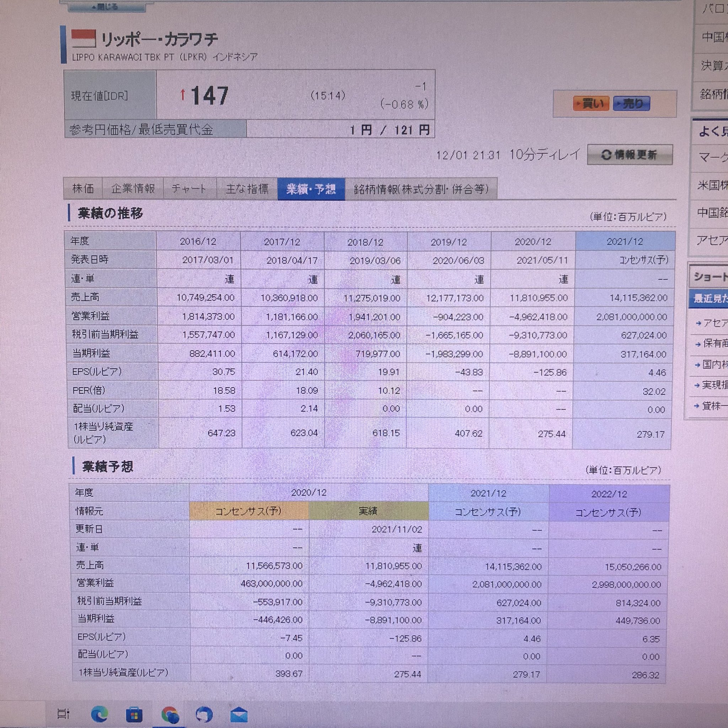
Task: Click 2016/12 column header
Action: 198,241
